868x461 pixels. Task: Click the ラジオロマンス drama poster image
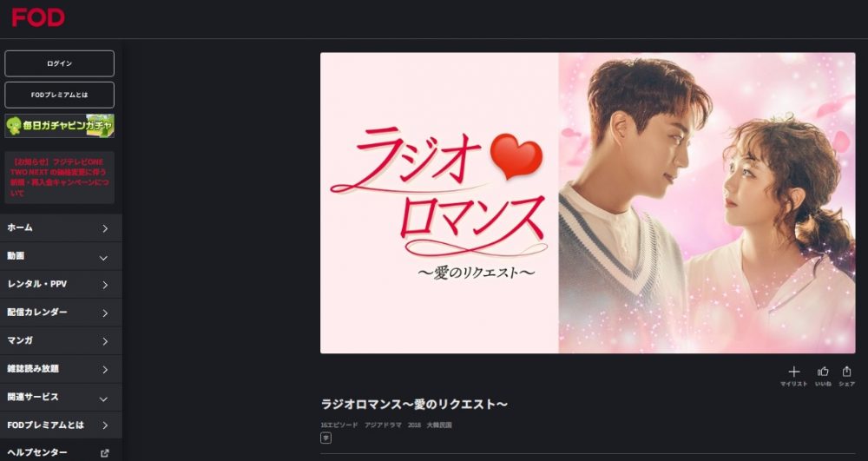point(588,202)
